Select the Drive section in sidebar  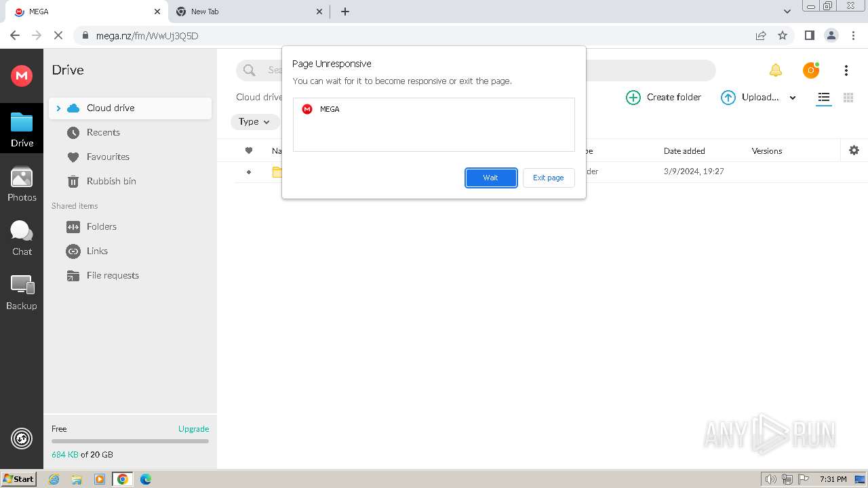(22, 129)
